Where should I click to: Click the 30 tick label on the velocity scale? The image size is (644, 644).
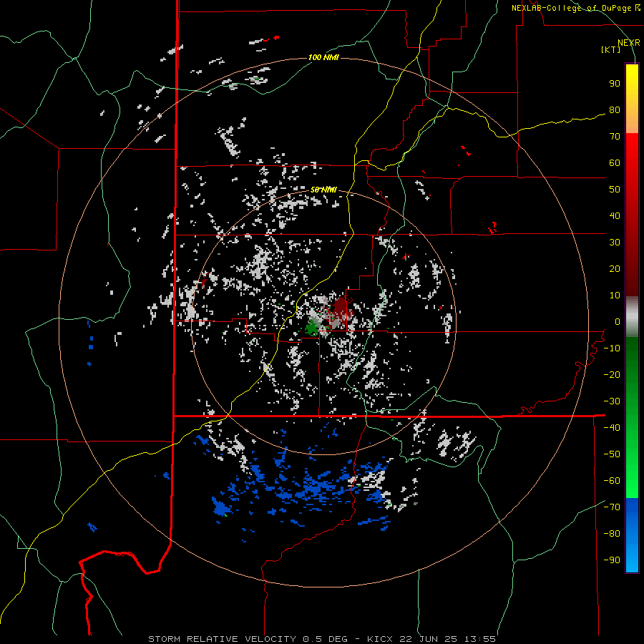tap(615, 243)
